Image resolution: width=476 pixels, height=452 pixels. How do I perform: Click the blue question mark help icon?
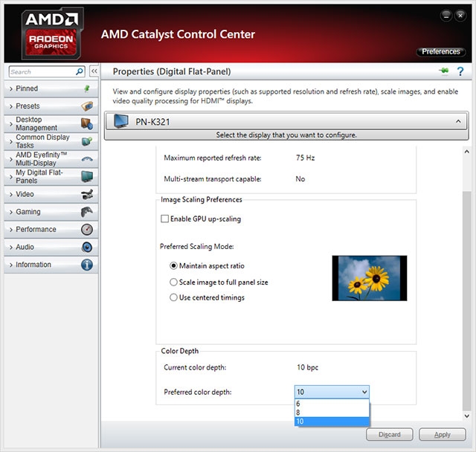click(x=460, y=71)
